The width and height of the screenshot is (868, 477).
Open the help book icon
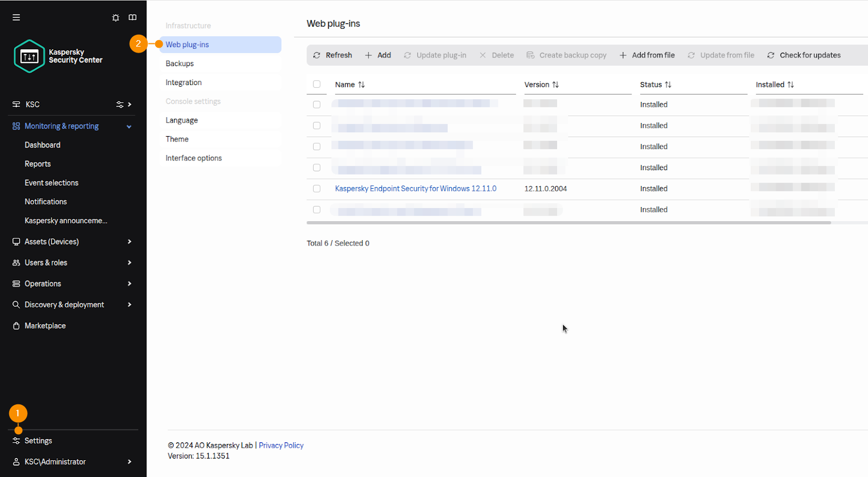(x=132, y=17)
